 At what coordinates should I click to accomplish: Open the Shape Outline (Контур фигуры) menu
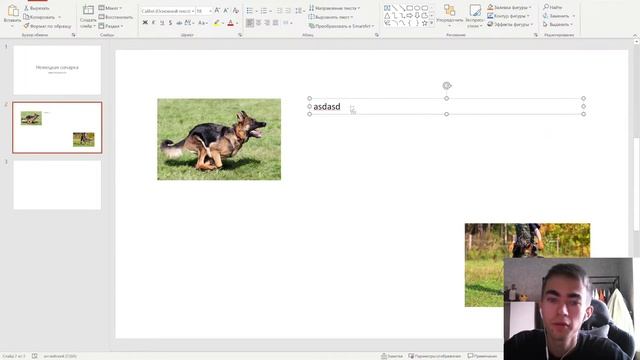click(508, 16)
